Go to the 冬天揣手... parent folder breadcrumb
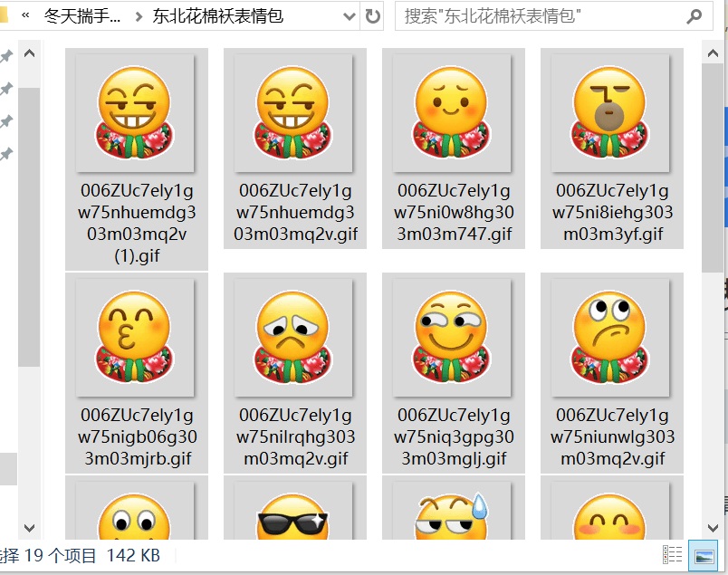Screen dimensions: 728x575 pos(82,16)
